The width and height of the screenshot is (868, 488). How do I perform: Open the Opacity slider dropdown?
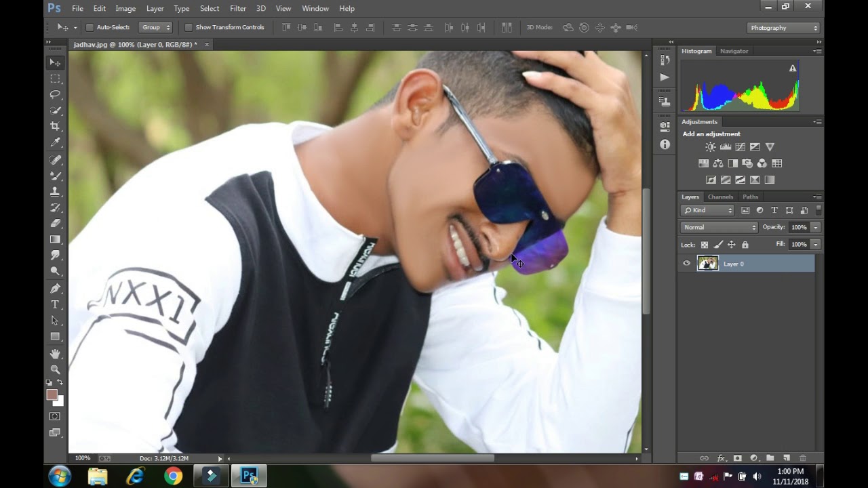pyautogui.click(x=816, y=227)
